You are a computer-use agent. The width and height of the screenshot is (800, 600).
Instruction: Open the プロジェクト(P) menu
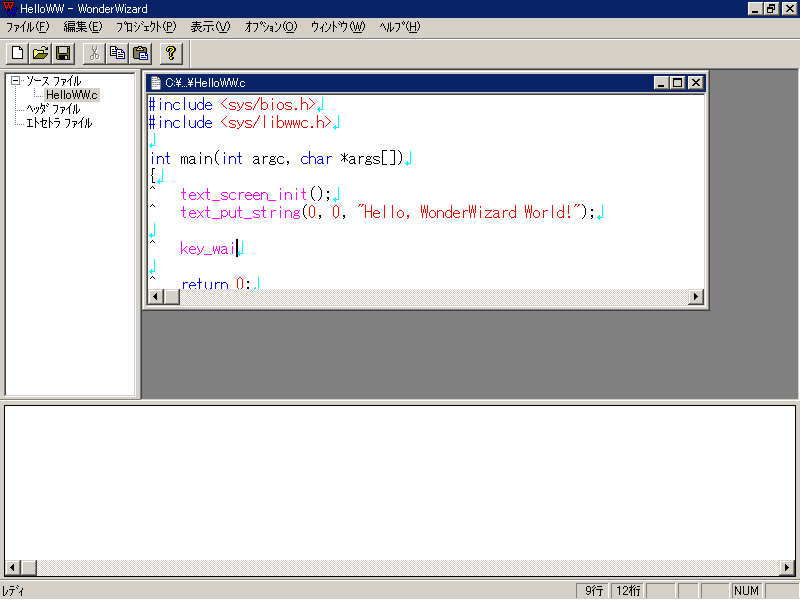(146, 27)
